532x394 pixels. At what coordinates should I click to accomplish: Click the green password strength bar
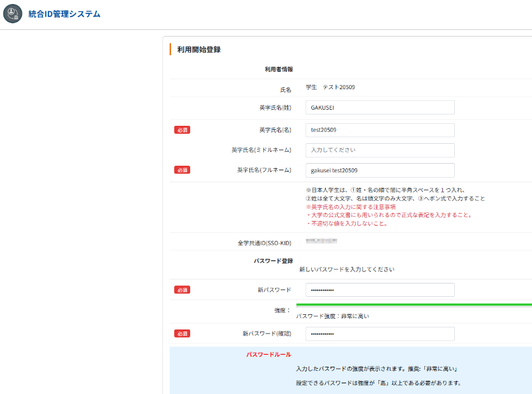412,305
